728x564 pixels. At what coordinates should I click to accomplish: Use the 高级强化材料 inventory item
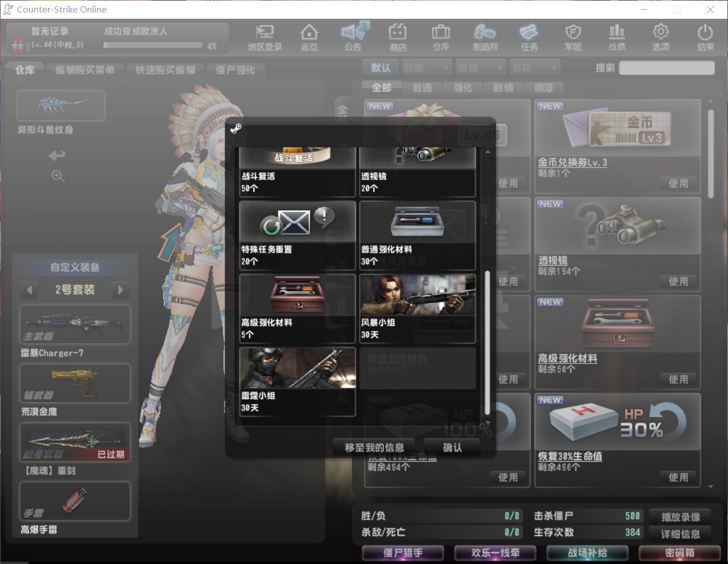pyautogui.click(x=679, y=379)
